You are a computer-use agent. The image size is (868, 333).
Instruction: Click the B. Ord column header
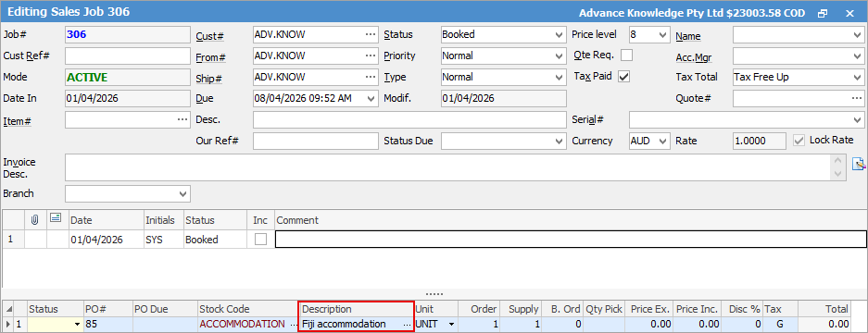click(562, 309)
